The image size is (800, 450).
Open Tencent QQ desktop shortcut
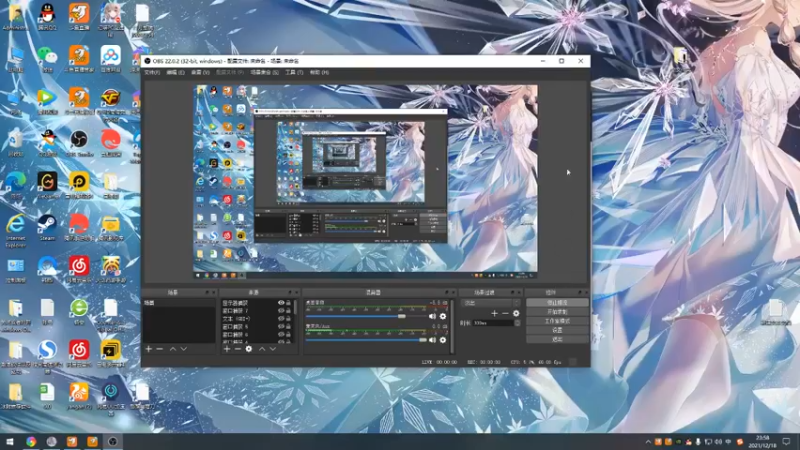(47, 16)
